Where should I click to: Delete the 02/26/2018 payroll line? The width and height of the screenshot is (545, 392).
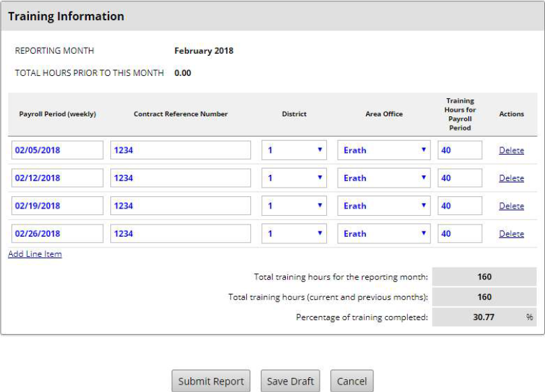click(x=511, y=234)
